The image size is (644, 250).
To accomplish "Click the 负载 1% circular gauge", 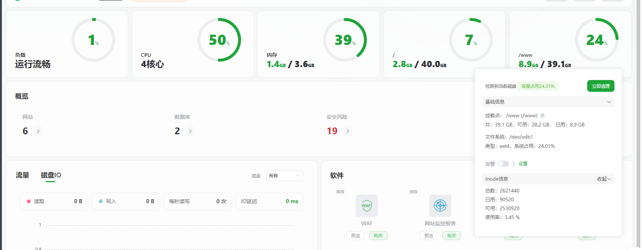I will point(93,40).
